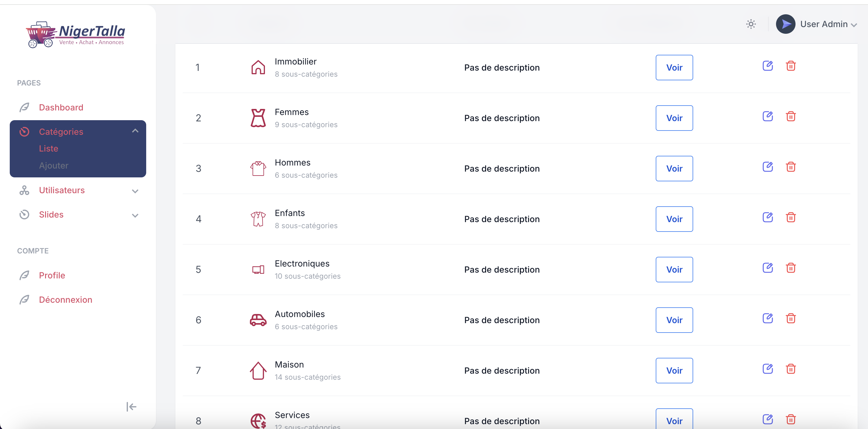Delete the Immobilier category
868x429 pixels.
click(791, 66)
